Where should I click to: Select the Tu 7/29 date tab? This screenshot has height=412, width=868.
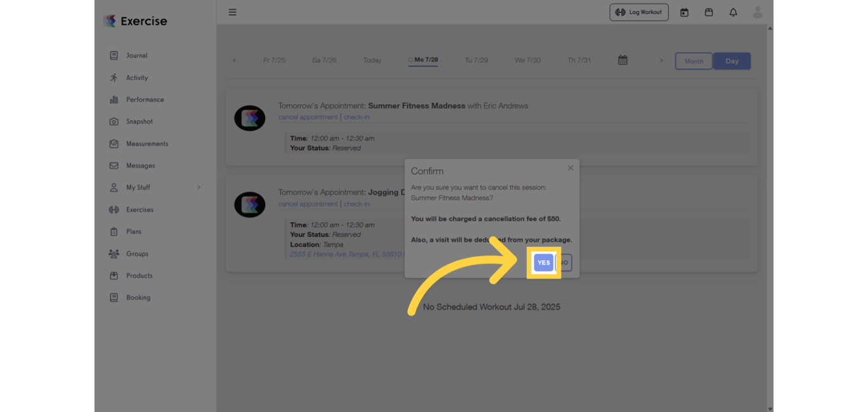click(476, 60)
